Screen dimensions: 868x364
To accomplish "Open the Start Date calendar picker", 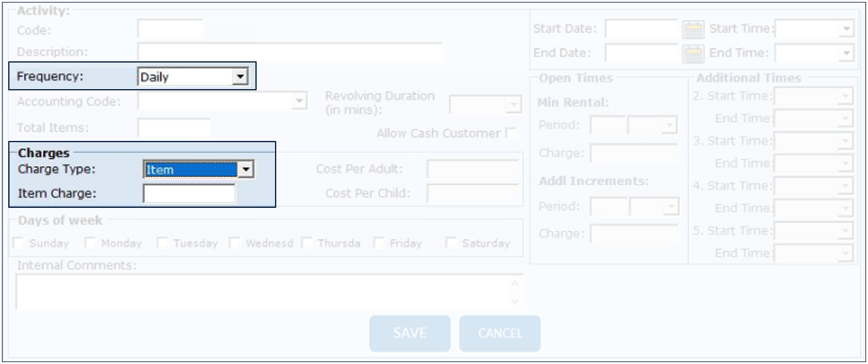I will click(693, 29).
